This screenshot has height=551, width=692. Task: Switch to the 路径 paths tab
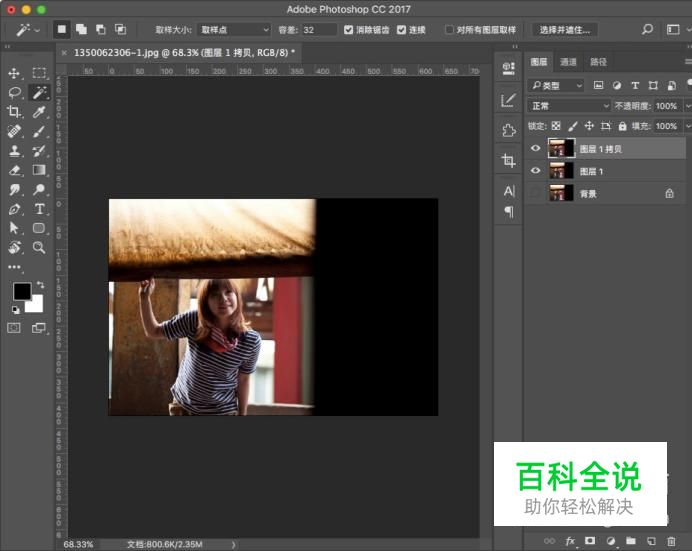point(598,62)
